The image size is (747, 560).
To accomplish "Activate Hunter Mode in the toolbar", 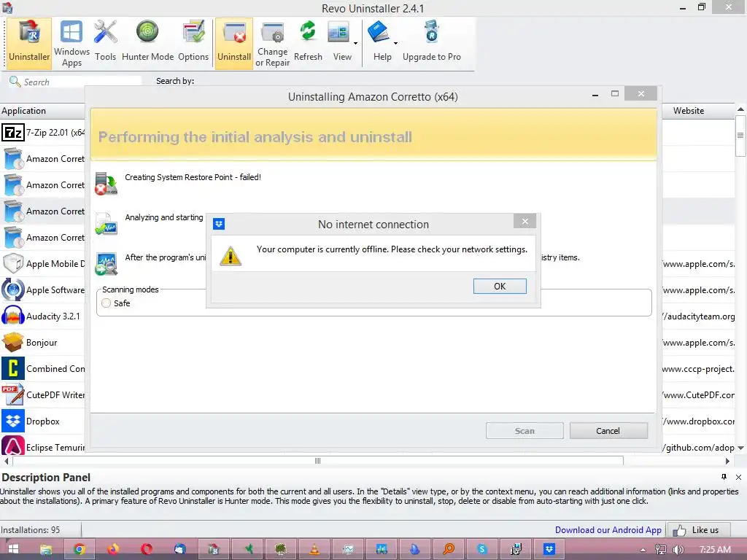I will 147,43.
